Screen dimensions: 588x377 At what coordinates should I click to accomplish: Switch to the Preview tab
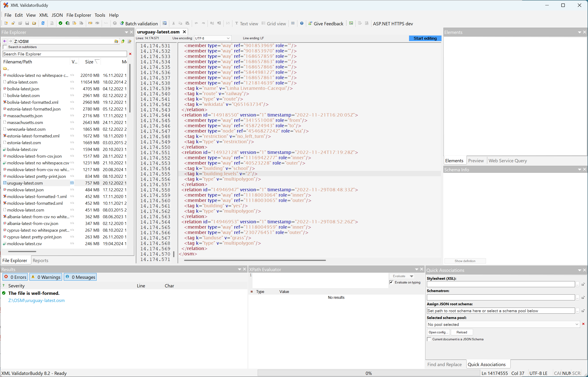click(x=476, y=161)
